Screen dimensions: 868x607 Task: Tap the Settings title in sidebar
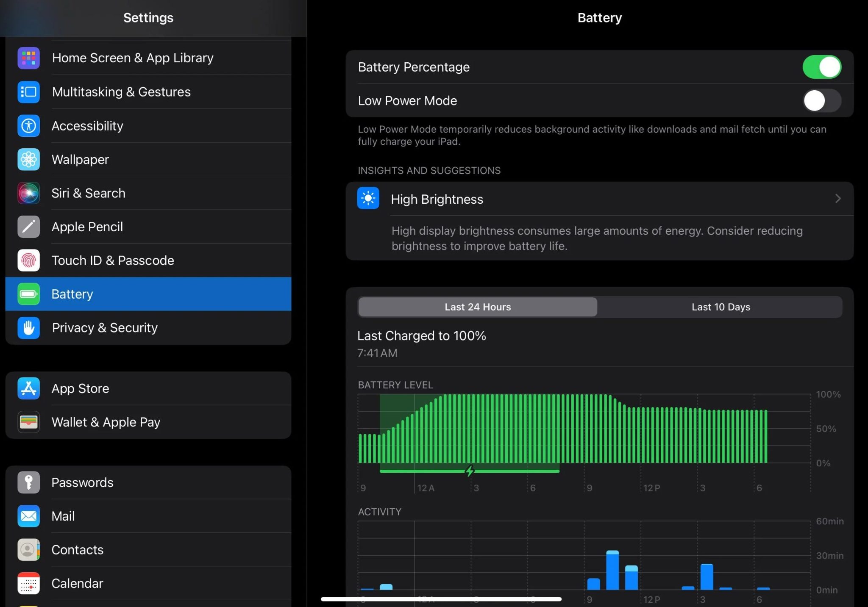[x=148, y=18]
